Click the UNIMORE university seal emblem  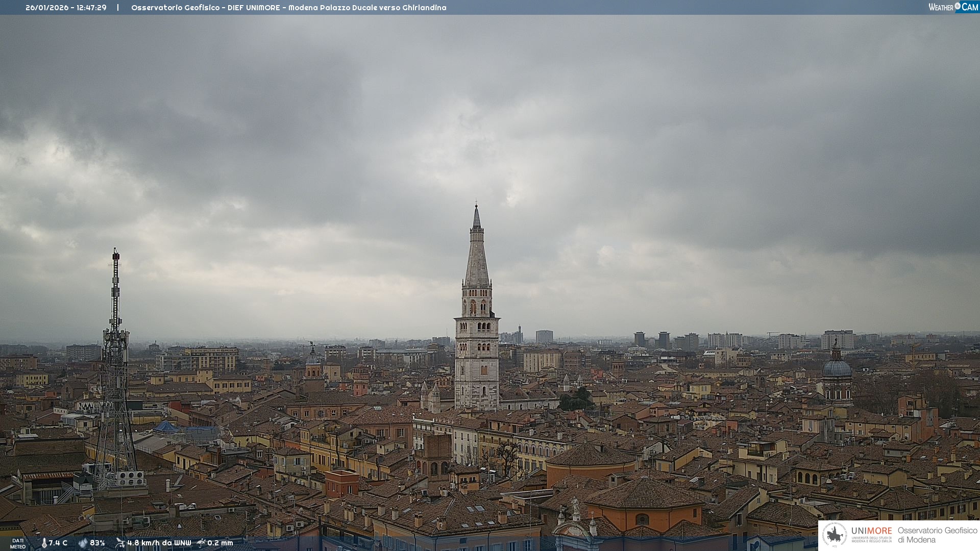pyautogui.click(x=835, y=535)
